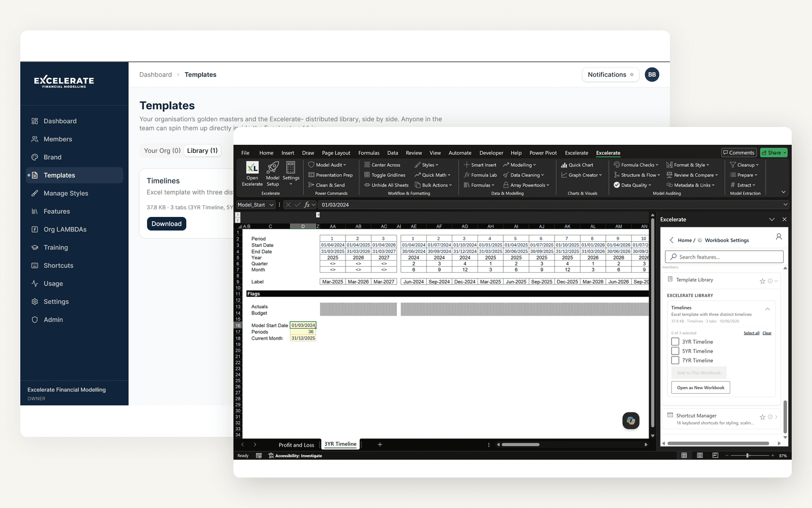Open the Developer ribbon tab
Screen dimensions: 812x508
coord(491,153)
